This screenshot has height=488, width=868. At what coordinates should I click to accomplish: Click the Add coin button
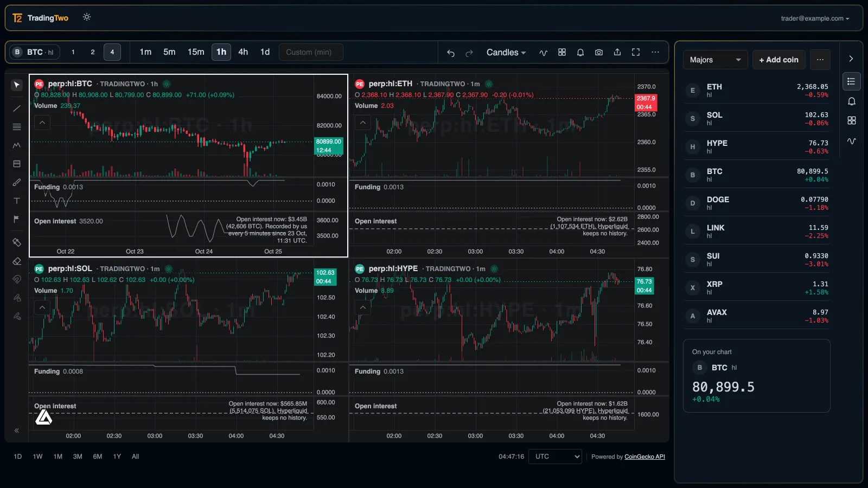pyautogui.click(x=778, y=60)
